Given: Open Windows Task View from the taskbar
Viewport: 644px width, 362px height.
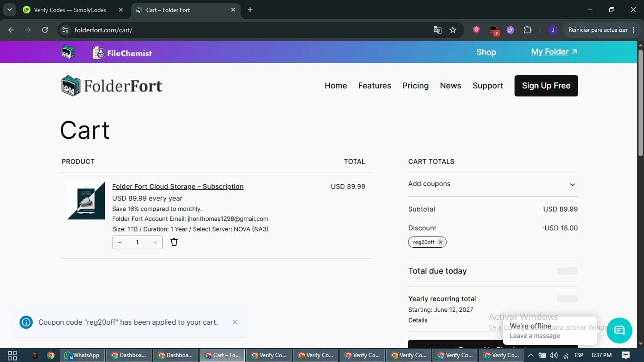Looking at the screenshot, I should pyautogui.click(x=12, y=356).
